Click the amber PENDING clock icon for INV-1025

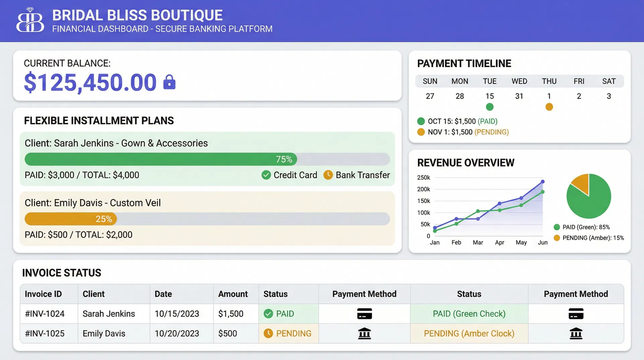[x=268, y=333]
